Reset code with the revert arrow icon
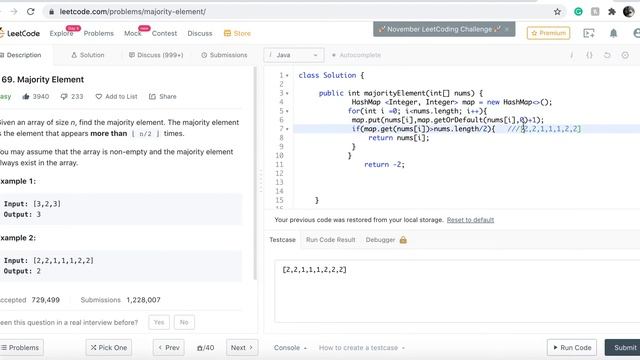The height and width of the screenshot is (360, 640). pyautogui.click(x=607, y=55)
